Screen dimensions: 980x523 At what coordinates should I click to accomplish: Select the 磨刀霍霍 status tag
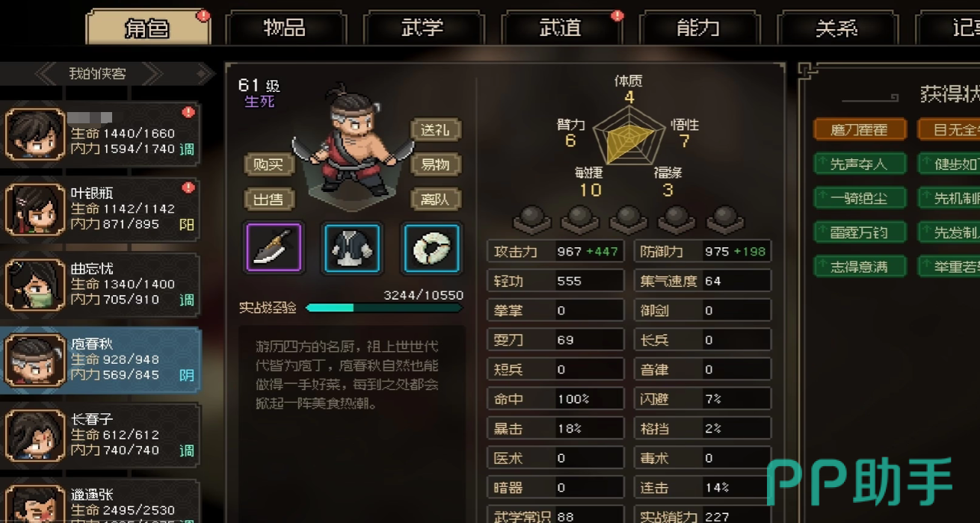pos(859,129)
